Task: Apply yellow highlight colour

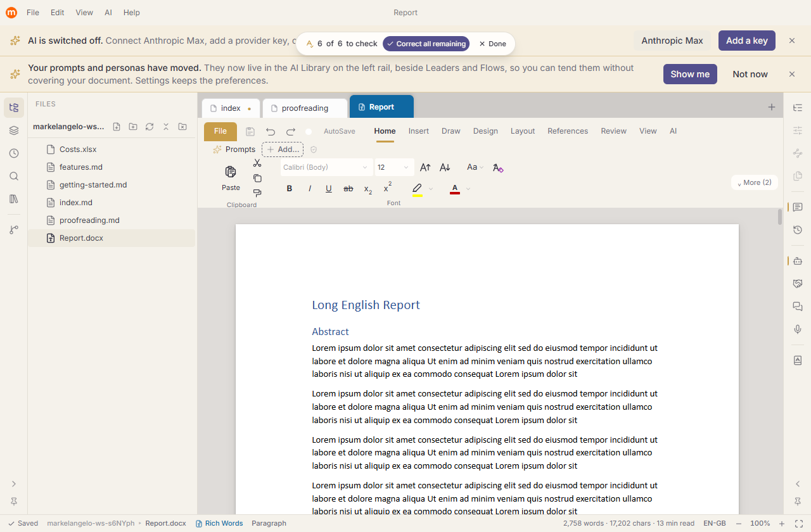Action: (417, 189)
